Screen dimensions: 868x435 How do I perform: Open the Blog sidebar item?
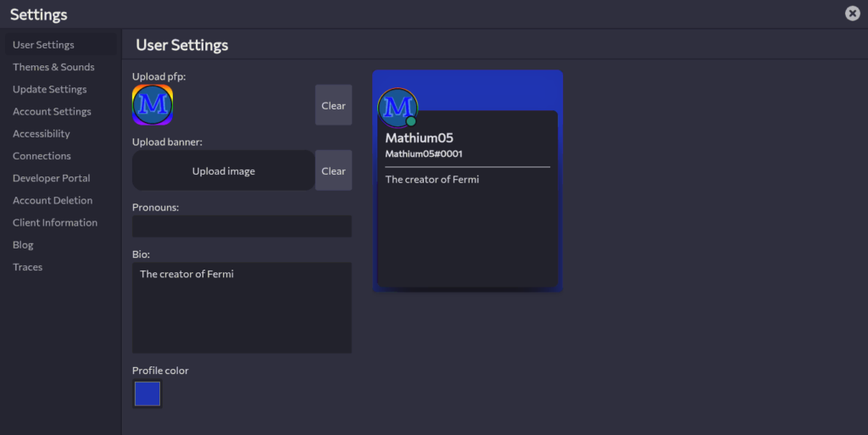(x=23, y=245)
